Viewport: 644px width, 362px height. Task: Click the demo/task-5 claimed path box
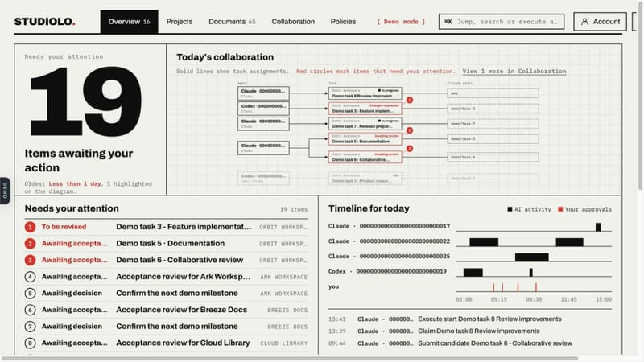click(493, 138)
